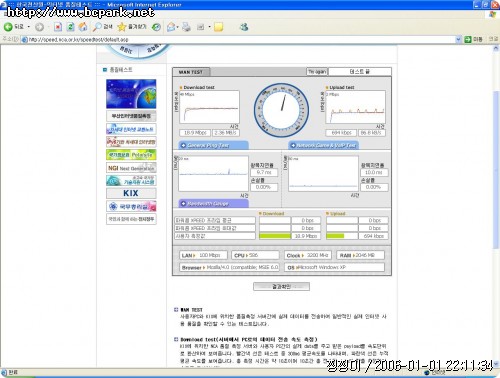
Task: Click the Try again button
Action: point(317,72)
